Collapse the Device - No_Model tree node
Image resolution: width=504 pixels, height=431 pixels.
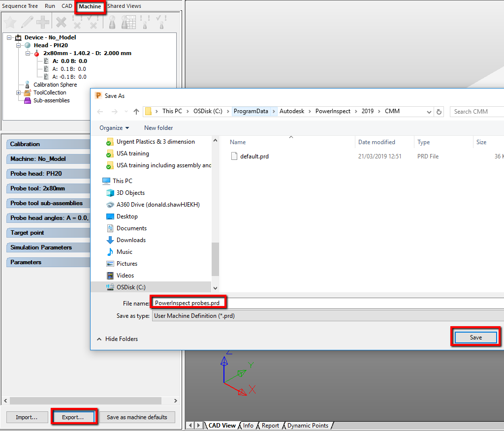pyautogui.click(x=8, y=37)
